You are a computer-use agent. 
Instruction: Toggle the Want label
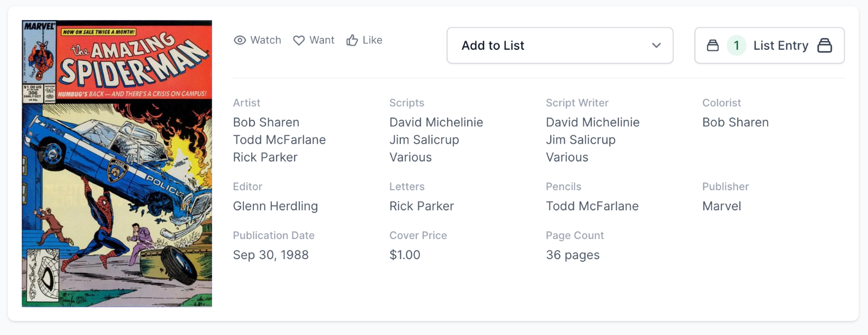pos(322,40)
